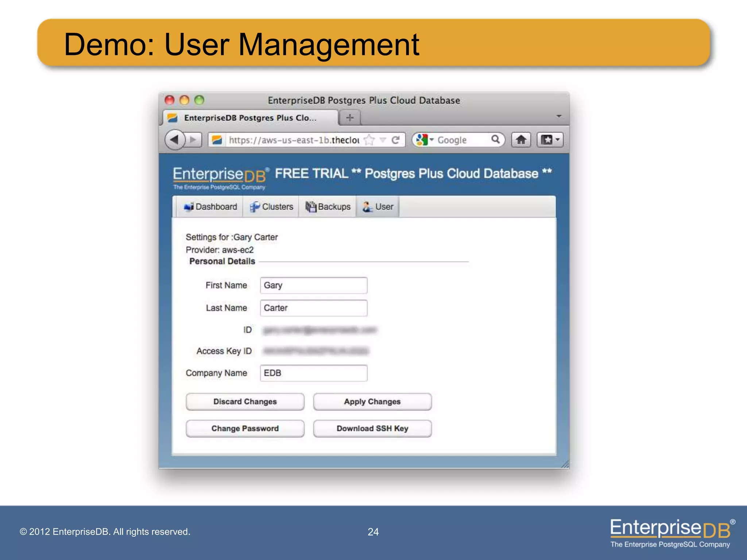Click the Company Name input field
This screenshot has width=747, height=560.
coord(314,373)
